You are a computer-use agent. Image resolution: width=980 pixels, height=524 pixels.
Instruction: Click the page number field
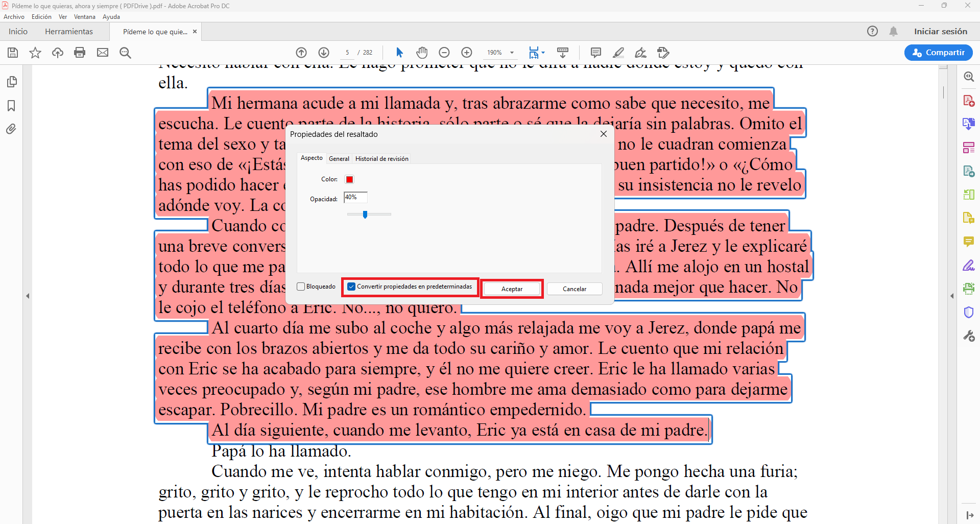point(347,53)
